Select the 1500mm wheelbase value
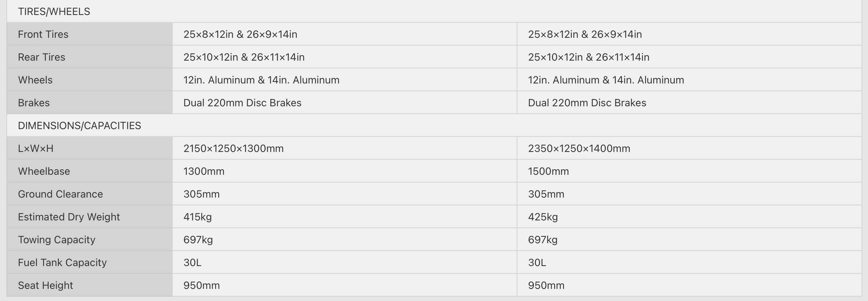The height and width of the screenshot is (301, 868). click(x=548, y=171)
